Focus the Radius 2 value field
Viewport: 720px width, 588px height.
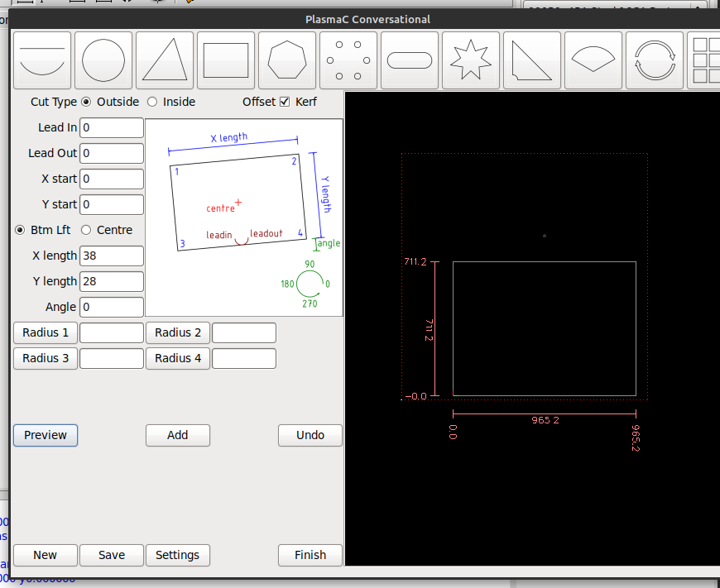coord(244,332)
